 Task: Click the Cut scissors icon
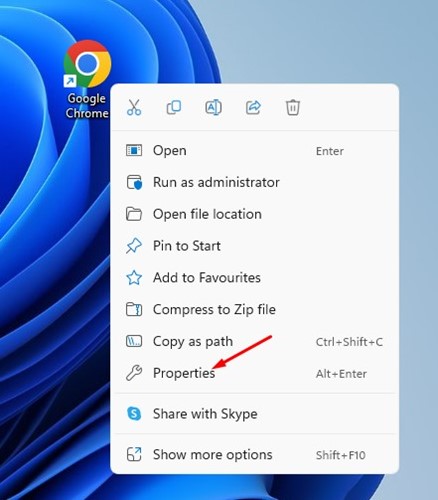tap(134, 107)
